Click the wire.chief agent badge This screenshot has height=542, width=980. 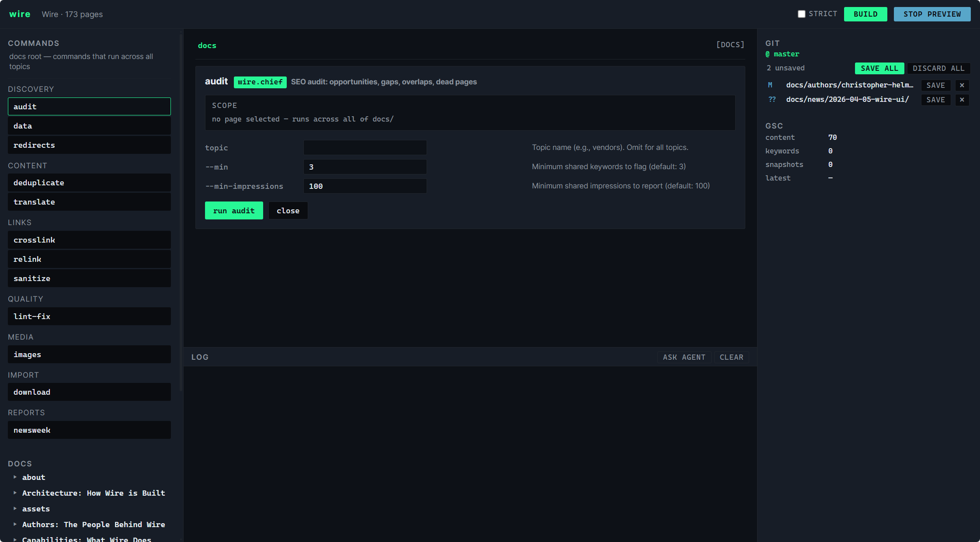(260, 82)
